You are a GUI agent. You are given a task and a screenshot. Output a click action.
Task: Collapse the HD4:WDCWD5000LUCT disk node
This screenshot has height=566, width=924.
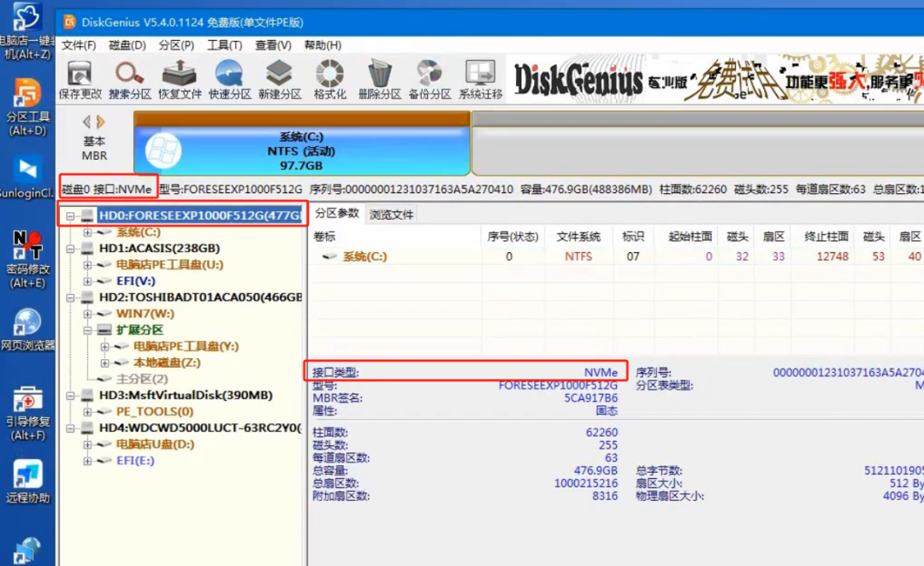pos(70,428)
